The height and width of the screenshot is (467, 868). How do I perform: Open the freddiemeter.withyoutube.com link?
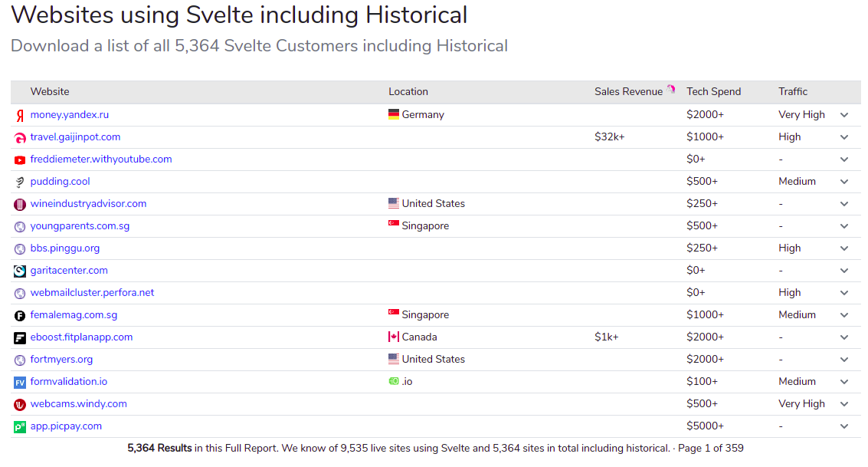(x=101, y=159)
